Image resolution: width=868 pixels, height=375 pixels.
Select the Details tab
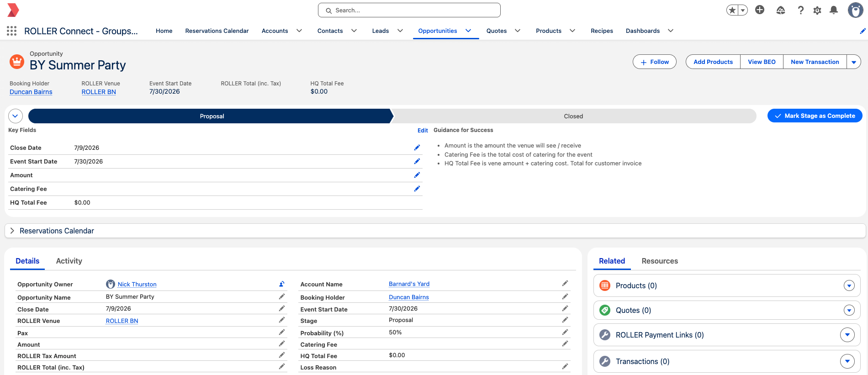[x=27, y=261]
